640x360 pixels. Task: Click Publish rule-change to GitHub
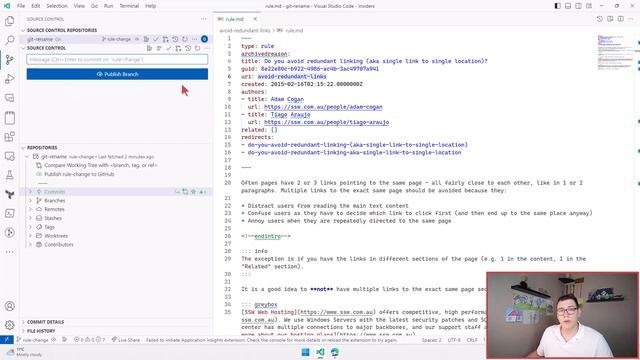tap(79, 174)
